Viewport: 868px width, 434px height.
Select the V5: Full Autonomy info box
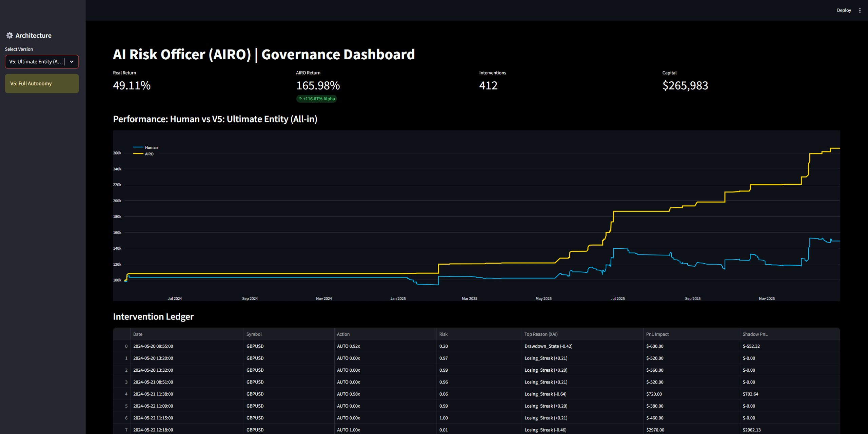coord(42,83)
